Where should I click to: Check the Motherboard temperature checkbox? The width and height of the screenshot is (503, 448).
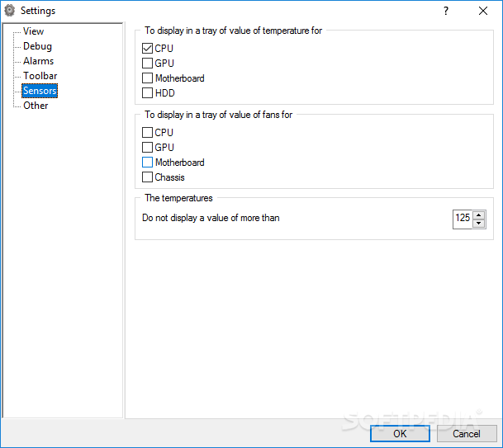[148, 78]
